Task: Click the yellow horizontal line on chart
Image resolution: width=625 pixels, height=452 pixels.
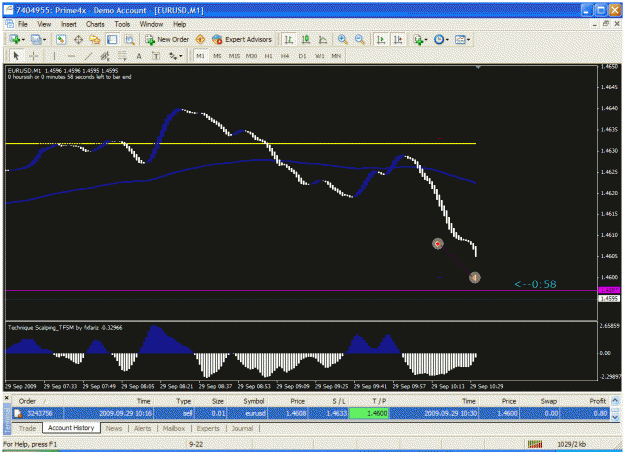Action: (x=241, y=143)
